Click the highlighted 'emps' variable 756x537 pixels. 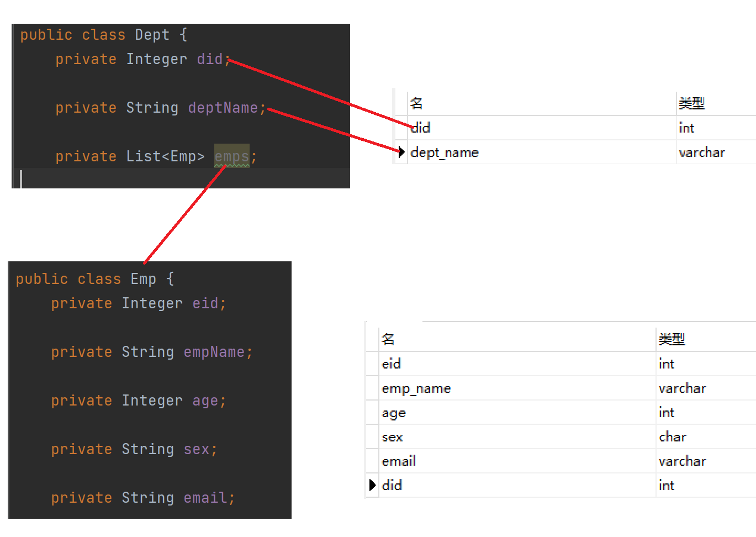pyautogui.click(x=232, y=156)
